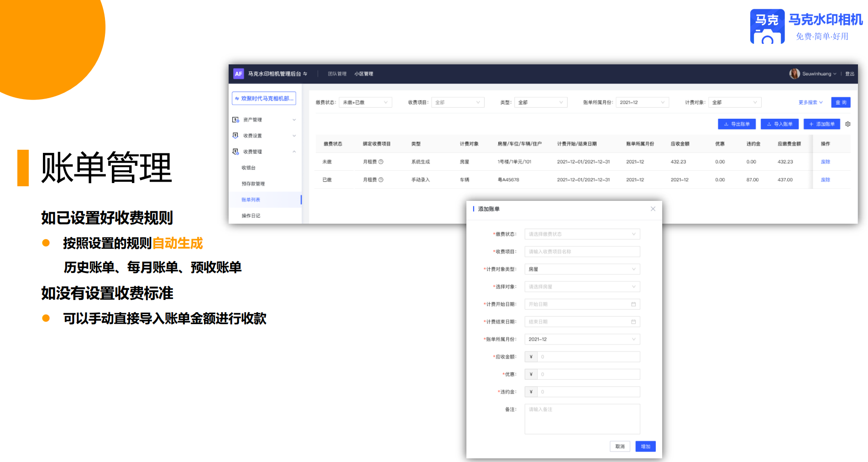Click the 结束日期 date field
This screenshot has height=462, width=868.
tap(582, 322)
